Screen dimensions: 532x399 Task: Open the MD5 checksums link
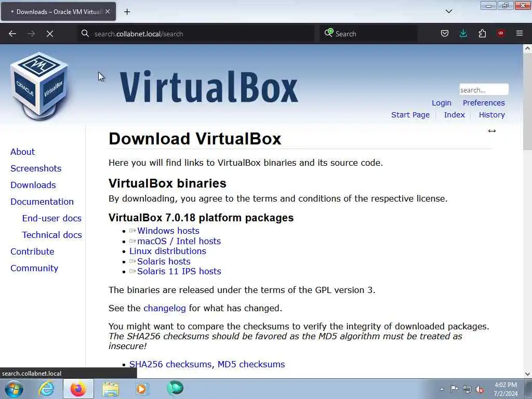coord(251,364)
